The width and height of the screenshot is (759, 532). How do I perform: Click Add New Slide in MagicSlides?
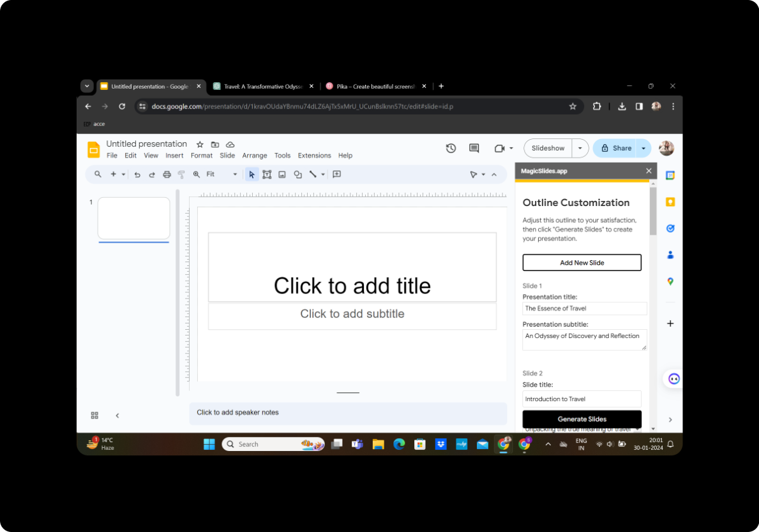[582, 263]
